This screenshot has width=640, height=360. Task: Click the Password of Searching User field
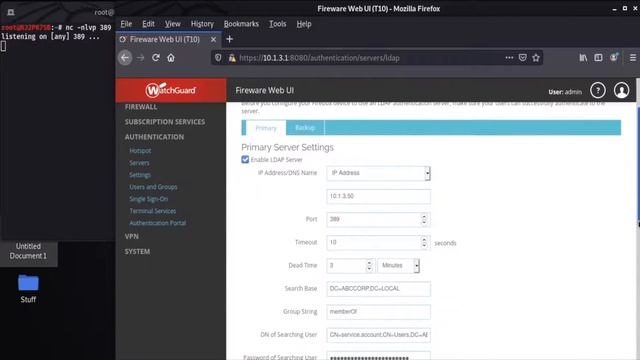(x=378, y=356)
